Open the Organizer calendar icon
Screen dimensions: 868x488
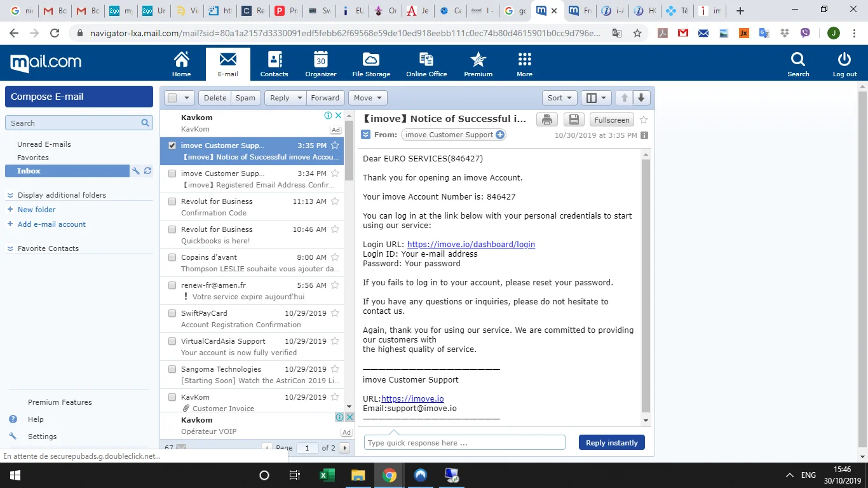coord(320,64)
